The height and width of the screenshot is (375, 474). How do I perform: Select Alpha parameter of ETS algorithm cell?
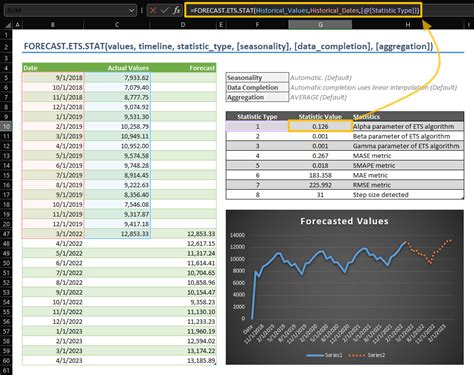pos(408,126)
